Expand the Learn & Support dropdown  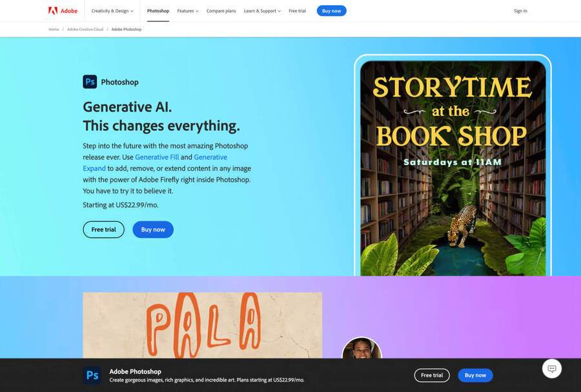pyautogui.click(x=262, y=11)
